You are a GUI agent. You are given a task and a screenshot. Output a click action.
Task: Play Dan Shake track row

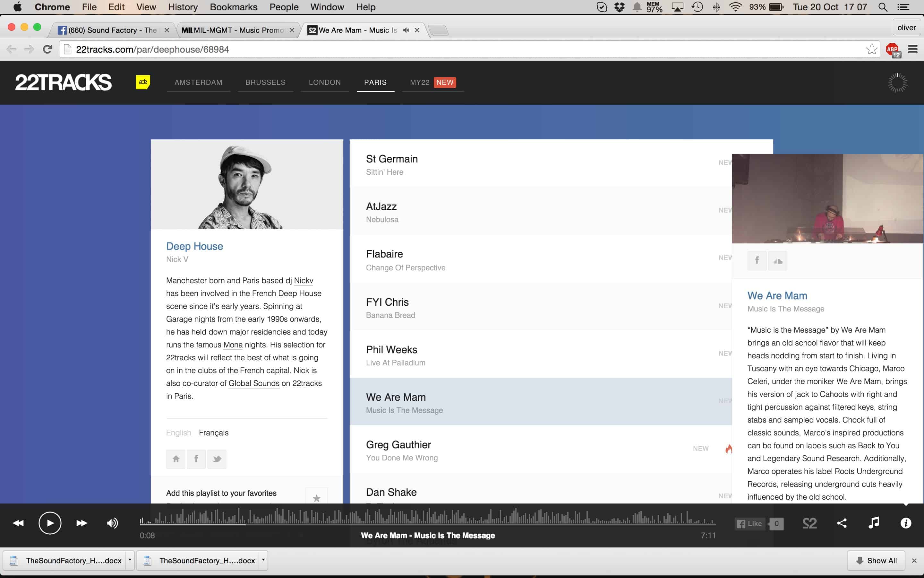[x=541, y=488]
